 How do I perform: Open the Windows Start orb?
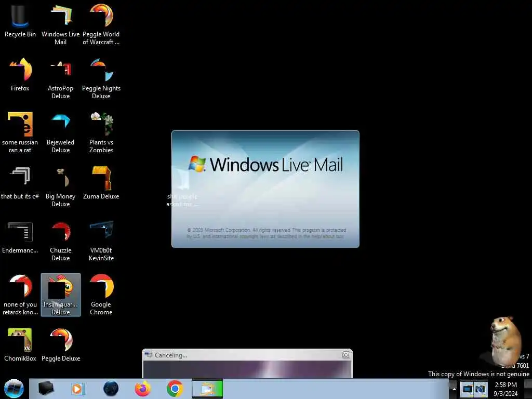click(x=14, y=389)
